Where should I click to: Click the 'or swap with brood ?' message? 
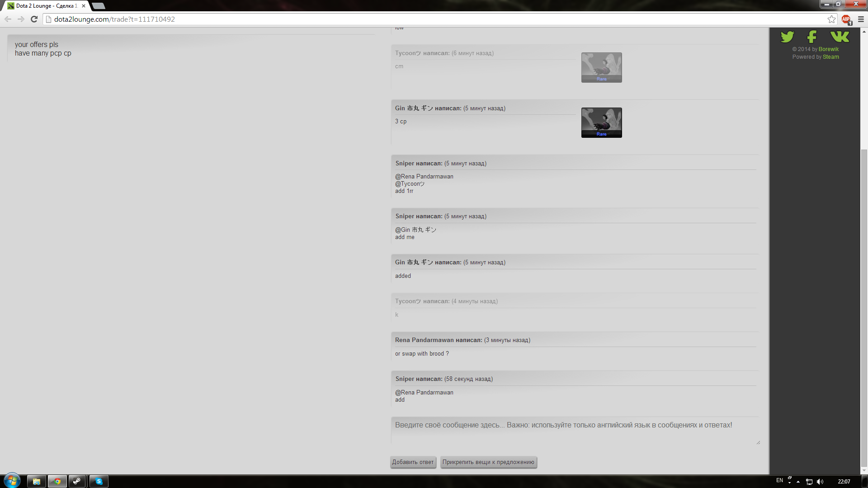point(422,353)
